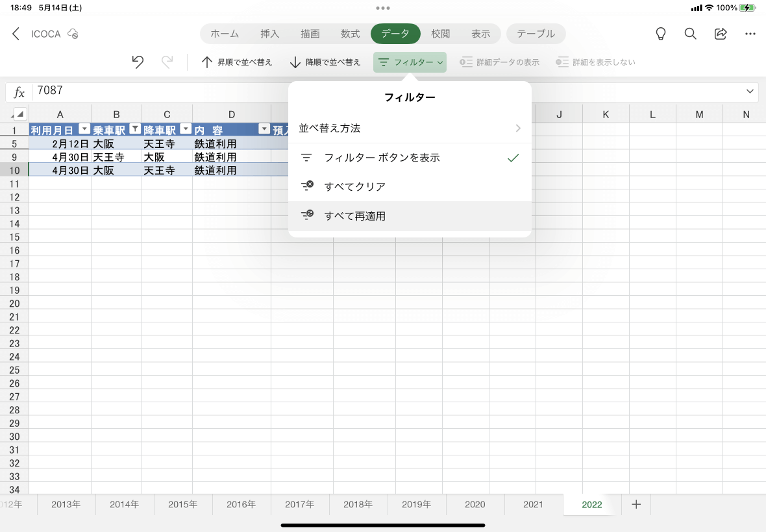The height and width of the screenshot is (532, 766).
Task: Click 鉄道利用 cell in row 10
Action: tap(232, 171)
